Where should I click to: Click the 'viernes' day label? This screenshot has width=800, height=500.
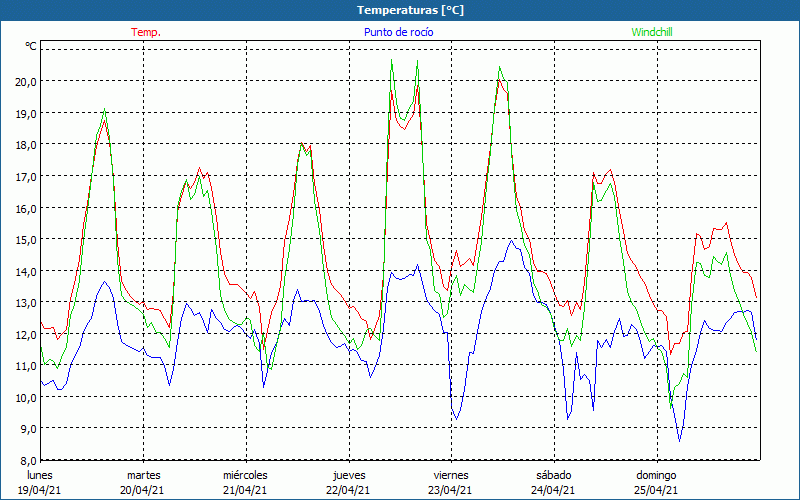tap(451, 475)
